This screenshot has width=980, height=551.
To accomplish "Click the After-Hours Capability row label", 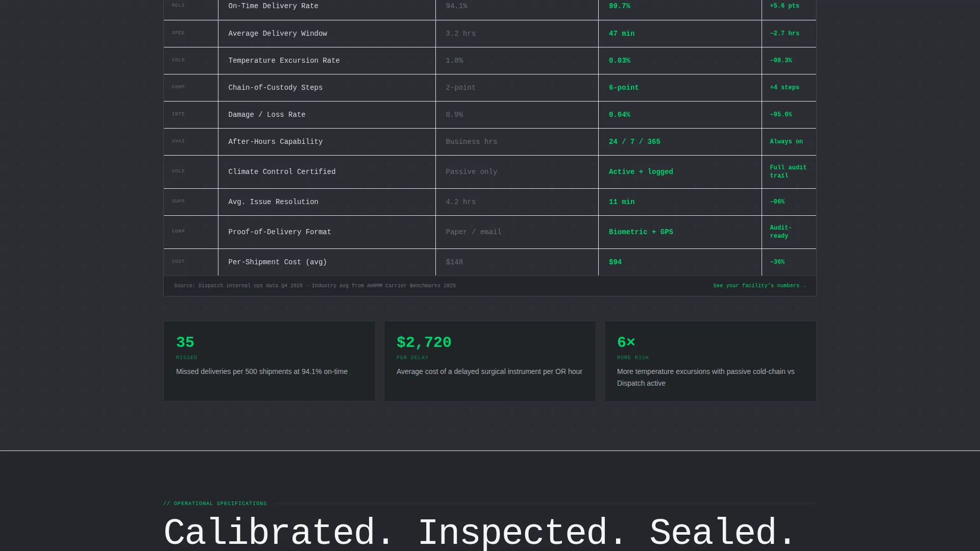I will (276, 142).
